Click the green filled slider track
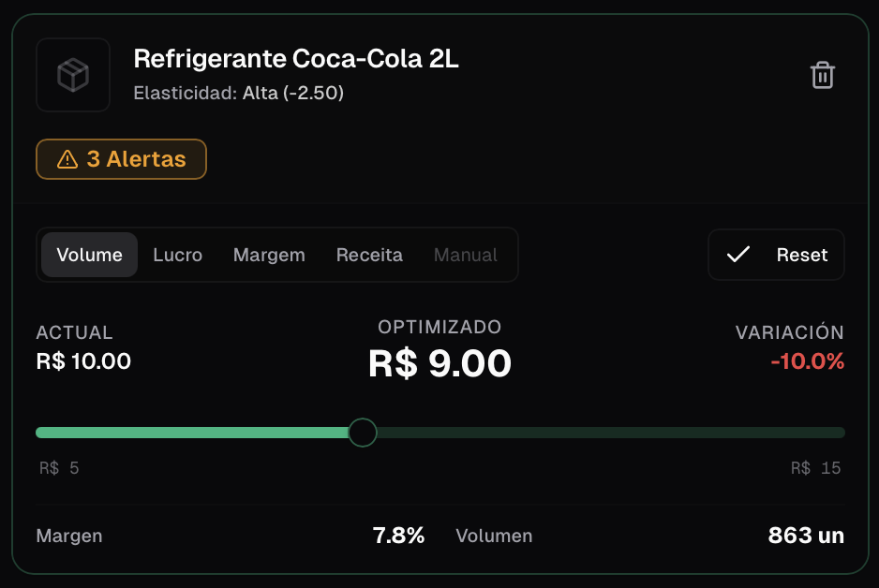This screenshot has height=588, width=879. click(x=187, y=433)
